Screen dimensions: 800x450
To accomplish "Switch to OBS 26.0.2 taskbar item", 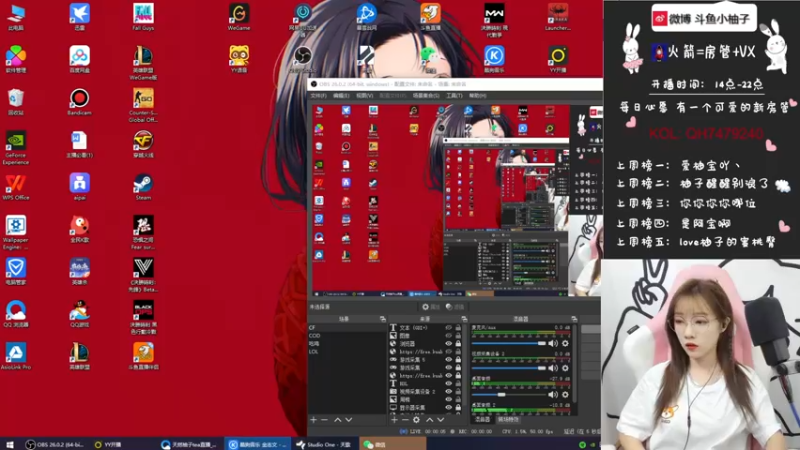I will [x=56, y=444].
